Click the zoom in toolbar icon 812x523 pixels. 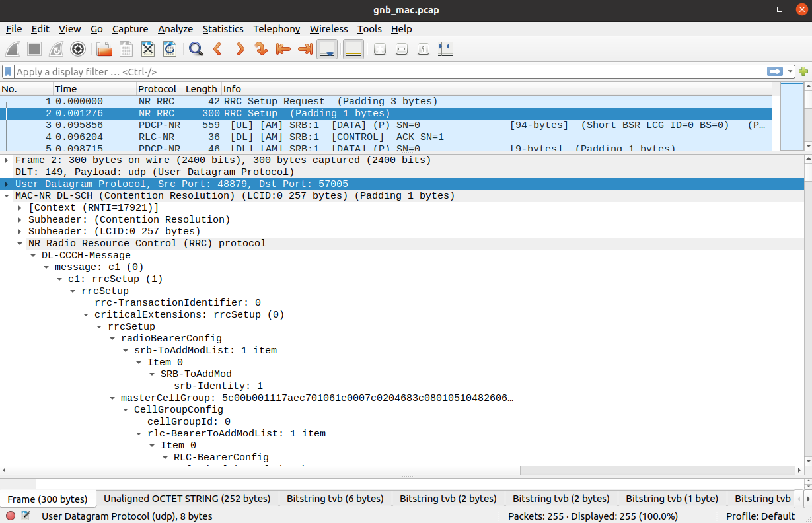[x=379, y=49]
